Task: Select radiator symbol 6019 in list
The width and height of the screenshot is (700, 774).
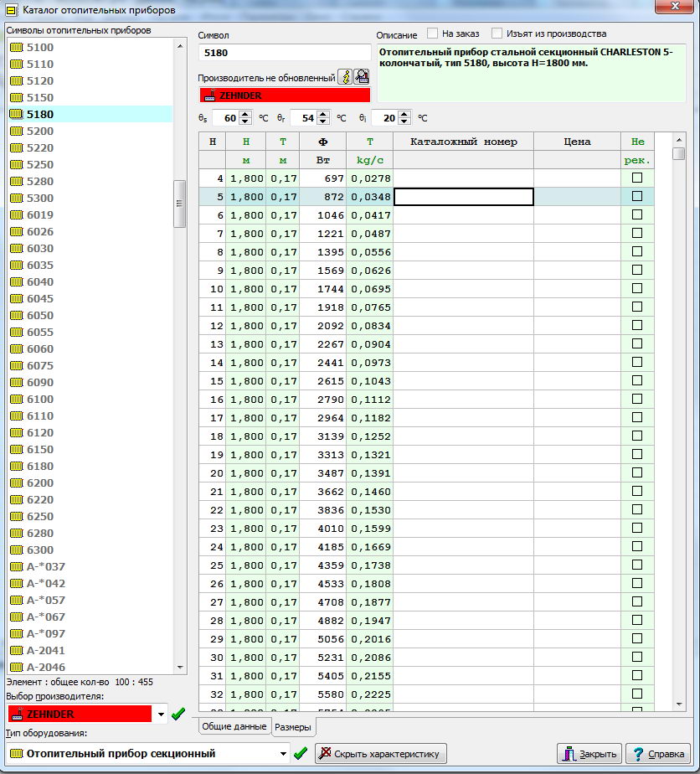Action: click(39, 214)
